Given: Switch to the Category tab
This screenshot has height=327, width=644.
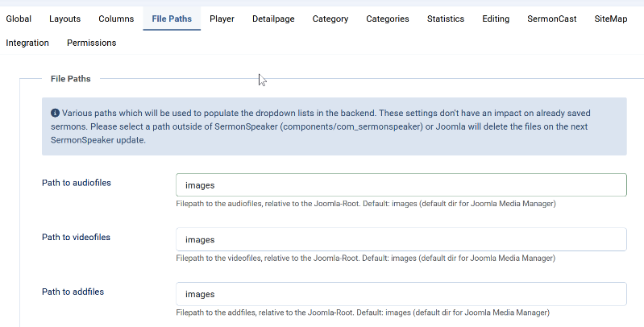Looking at the screenshot, I should click(x=330, y=19).
